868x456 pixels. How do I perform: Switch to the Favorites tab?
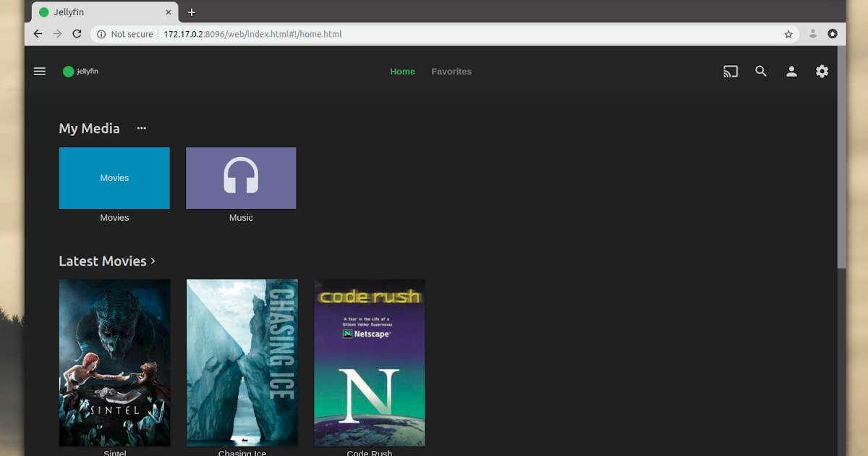[451, 72]
